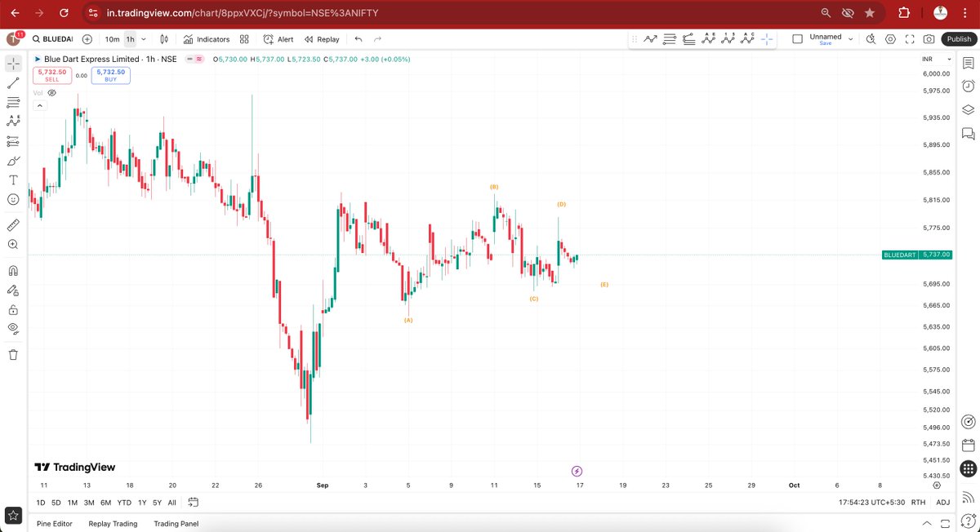Add symbol with the plus compare button
Image resolution: width=980 pixels, height=532 pixels.
[87, 39]
